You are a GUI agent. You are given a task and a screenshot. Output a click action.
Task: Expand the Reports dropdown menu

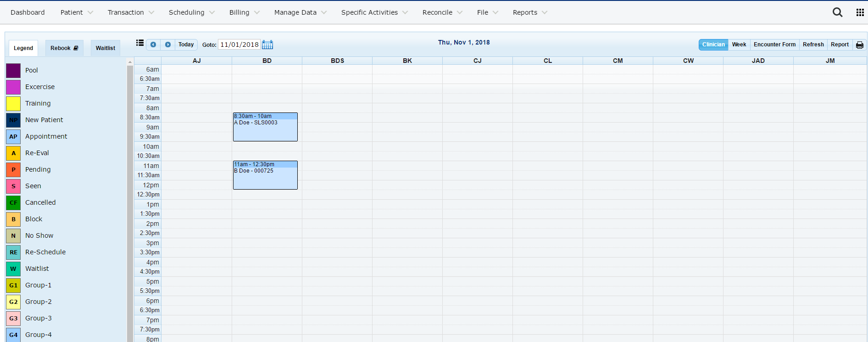[x=529, y=12]
